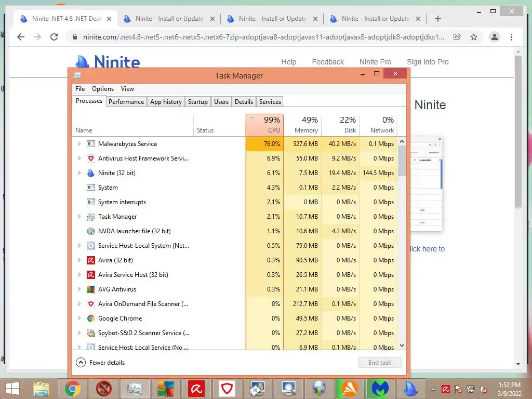
Task: Switch to the Services tab
Action: (x=270, y=102)
